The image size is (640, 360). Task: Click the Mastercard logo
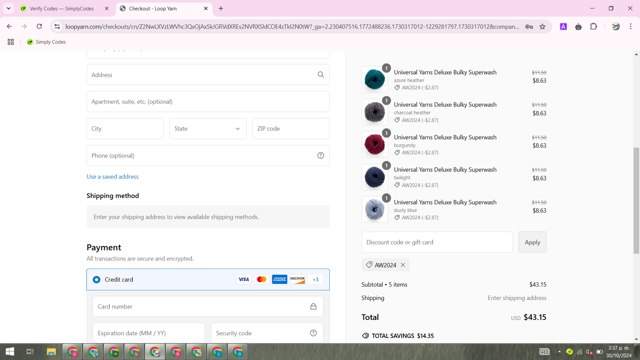(262, 280)
